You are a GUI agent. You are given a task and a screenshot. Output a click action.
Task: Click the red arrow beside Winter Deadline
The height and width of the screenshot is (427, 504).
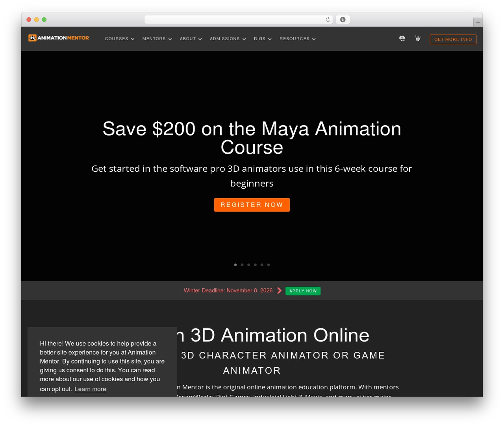point(279,290)
